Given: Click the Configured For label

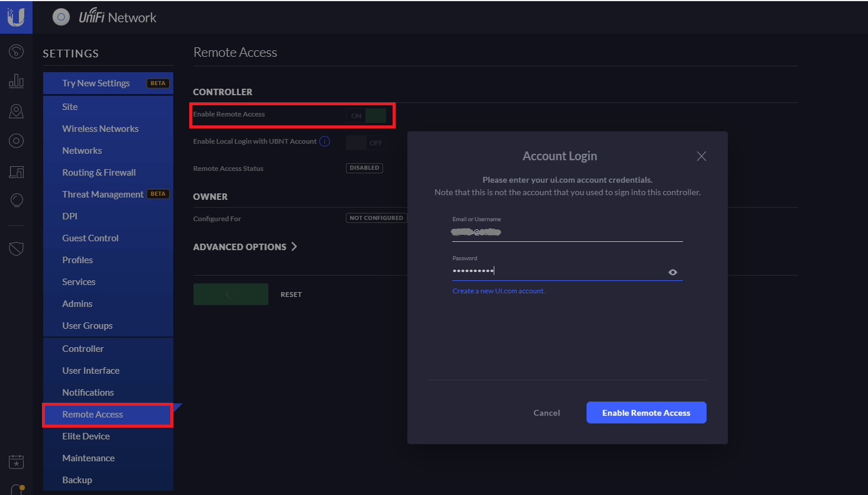Looking at the screenshot, I should point(217,219).
